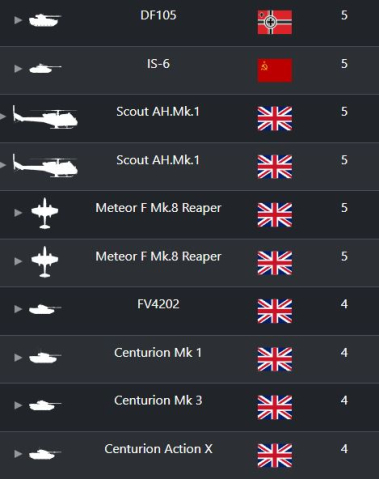Open the first Meteor F Mk.8 Reaper name

click(x=158, y=208)
